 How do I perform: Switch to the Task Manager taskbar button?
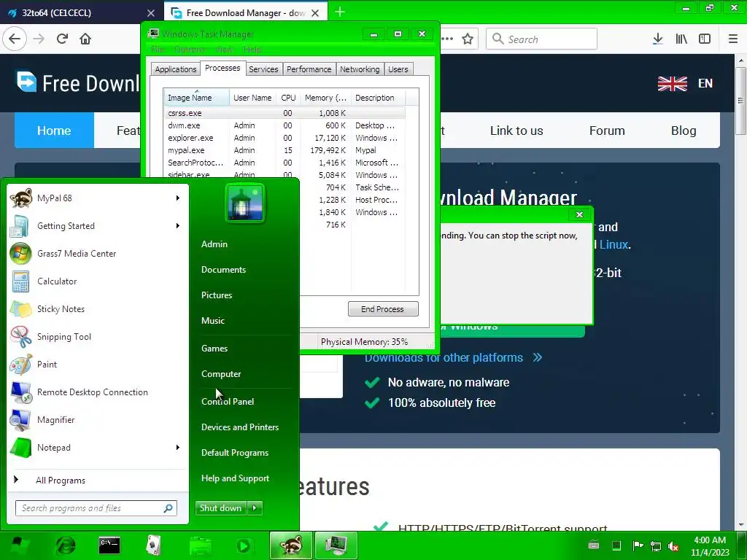click(336, 545)
